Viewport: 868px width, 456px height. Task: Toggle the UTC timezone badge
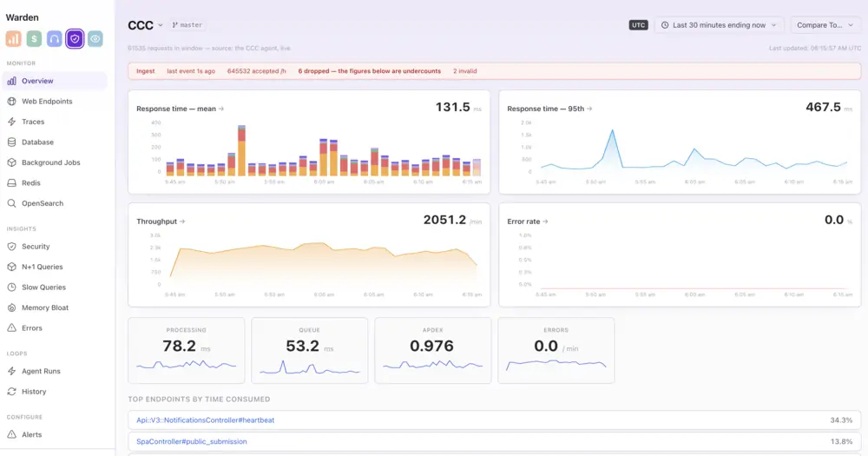tap(638, 25)
